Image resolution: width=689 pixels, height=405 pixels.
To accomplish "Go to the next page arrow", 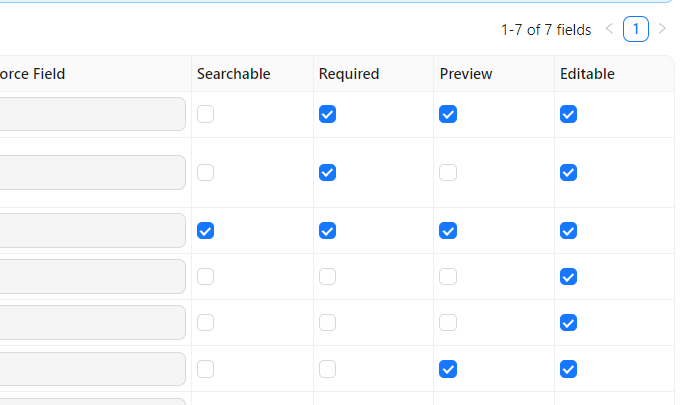I will pos(662,29).
